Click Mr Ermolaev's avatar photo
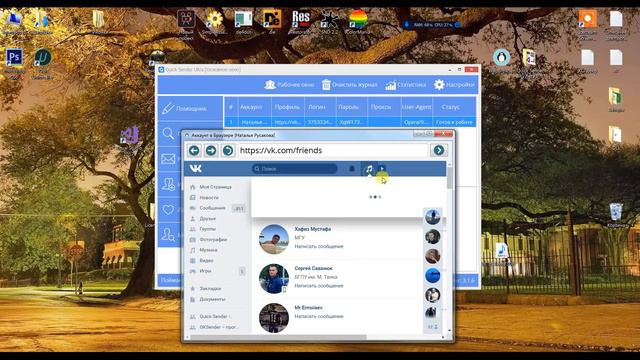The width and height of the screenshot is (640, 360). [x=274, y=318]
